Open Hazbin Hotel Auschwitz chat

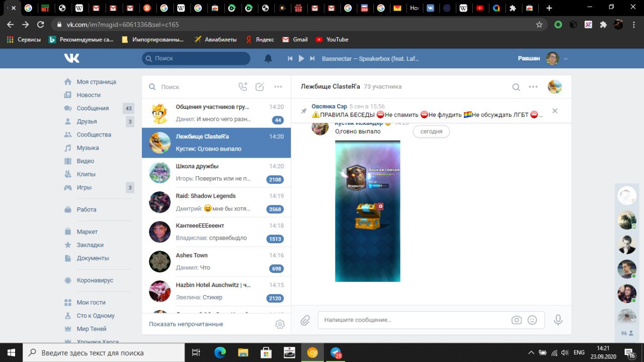216,292
